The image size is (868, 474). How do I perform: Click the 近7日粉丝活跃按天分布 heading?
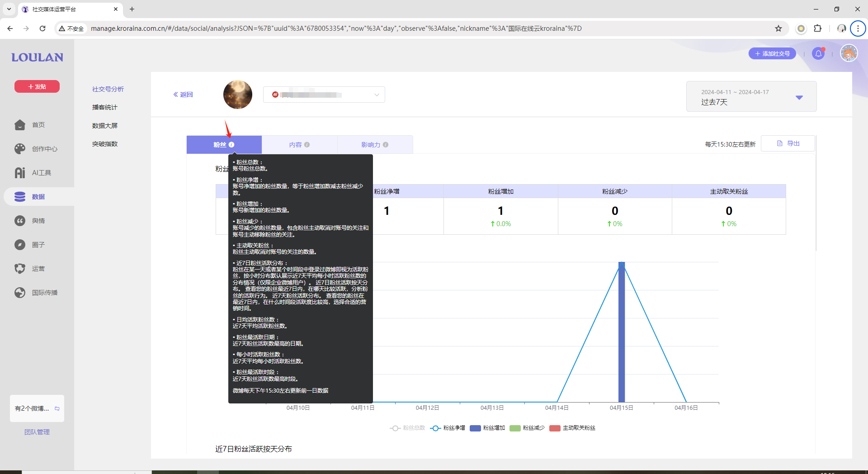click(254, 449)
